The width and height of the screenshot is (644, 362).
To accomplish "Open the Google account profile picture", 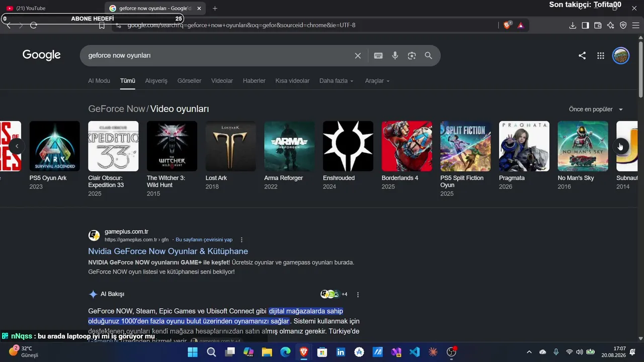I will pos(621,56).
